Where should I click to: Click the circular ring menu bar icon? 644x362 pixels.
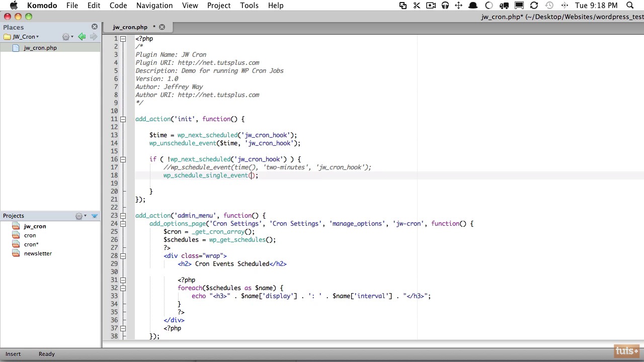[489, 6]
